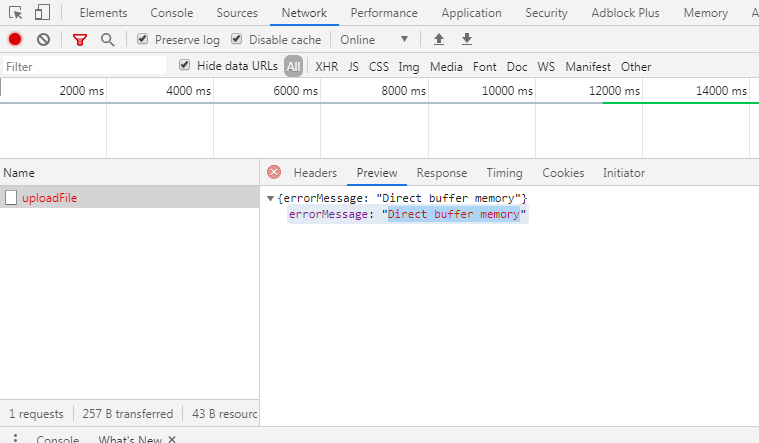The width and height of the screenshot is (759, 443).
Task: Click the Filter text input field
Action: pos(85,67)
